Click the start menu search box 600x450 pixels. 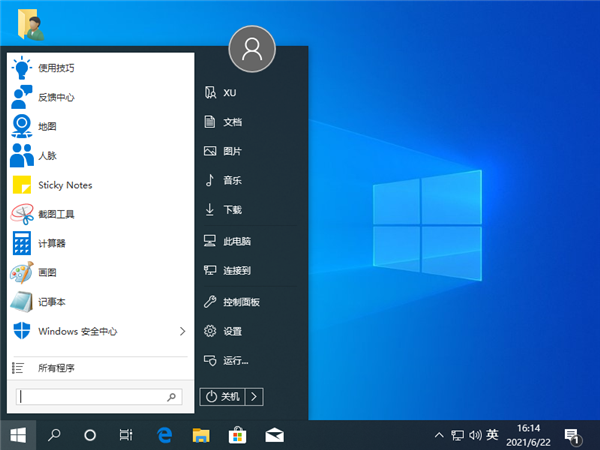pos(98,397)
